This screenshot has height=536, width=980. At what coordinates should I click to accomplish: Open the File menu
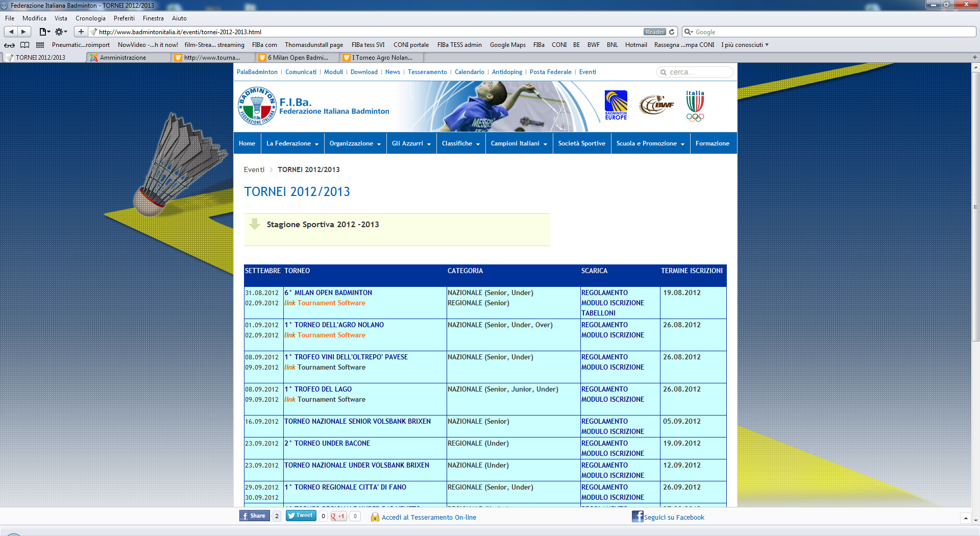pyautogui.click(x=10, y=18)
